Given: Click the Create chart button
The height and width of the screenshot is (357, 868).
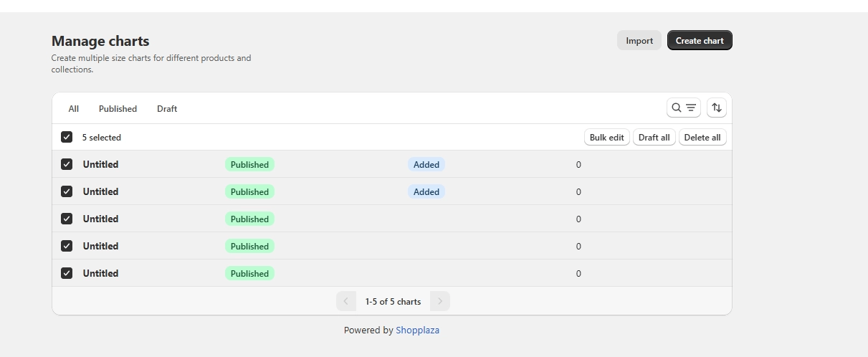Looking at the screenshot, I should coord(700,41).
